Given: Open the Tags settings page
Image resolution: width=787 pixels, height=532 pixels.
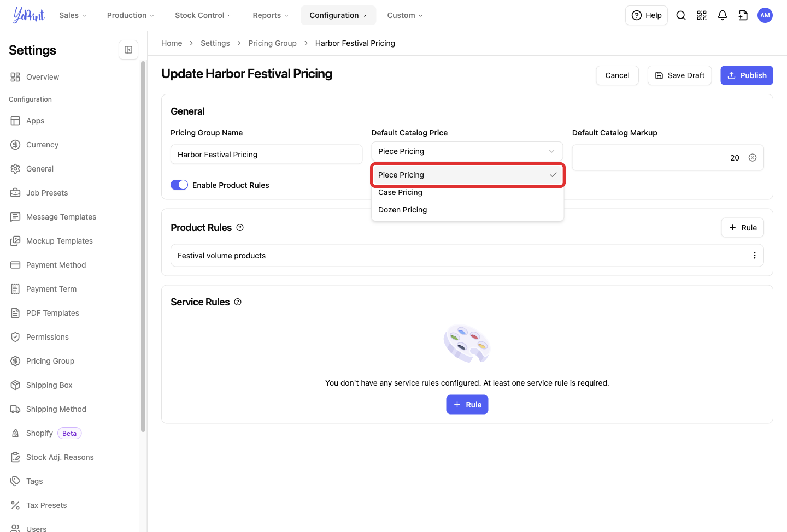Looking at the screenshot, I should coord(34,481).
